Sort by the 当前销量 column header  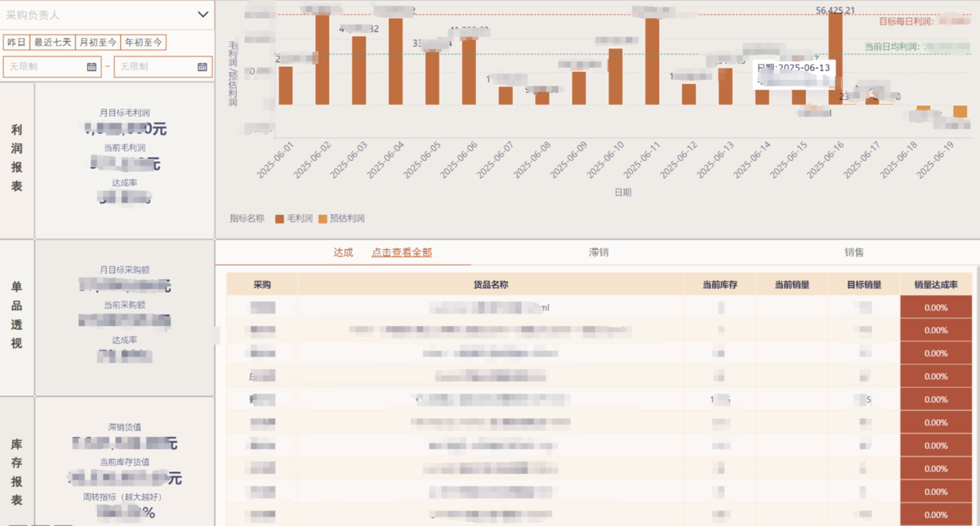[x=791, y=285]
